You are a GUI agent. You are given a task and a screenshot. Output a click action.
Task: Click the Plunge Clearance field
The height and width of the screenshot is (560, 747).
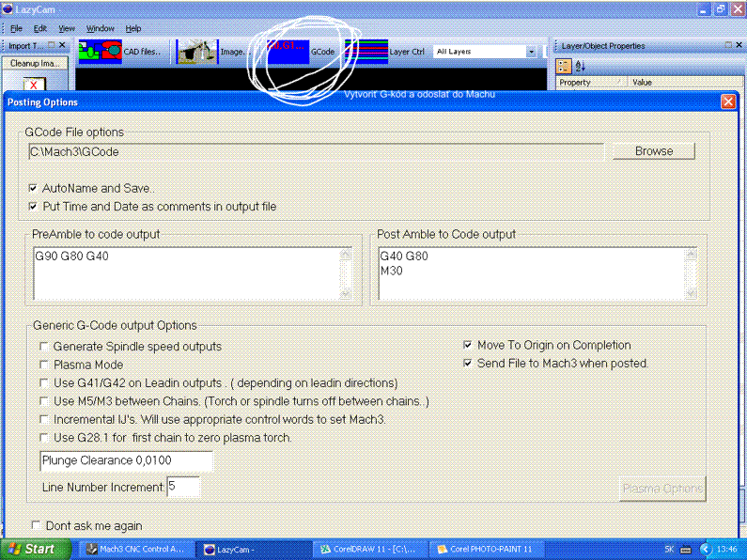point(126,460)
